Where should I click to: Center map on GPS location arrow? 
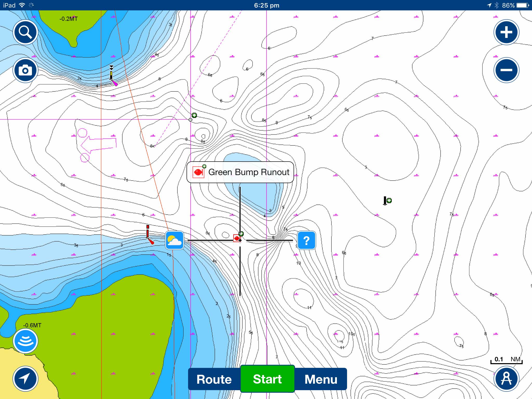(x=25, y=379)
